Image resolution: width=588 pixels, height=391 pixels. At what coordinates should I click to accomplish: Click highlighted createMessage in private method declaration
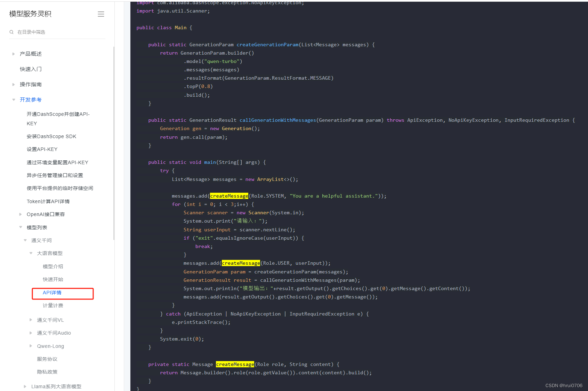[x=235, y=364]
